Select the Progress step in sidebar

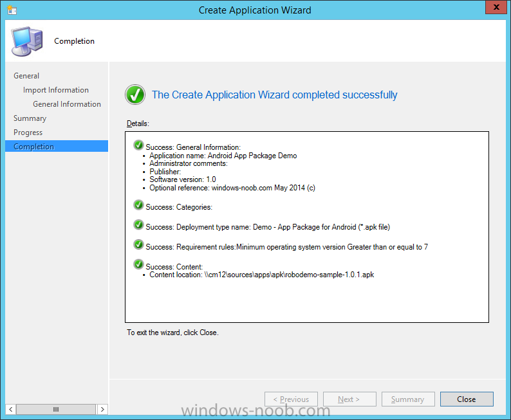(28, 132)
